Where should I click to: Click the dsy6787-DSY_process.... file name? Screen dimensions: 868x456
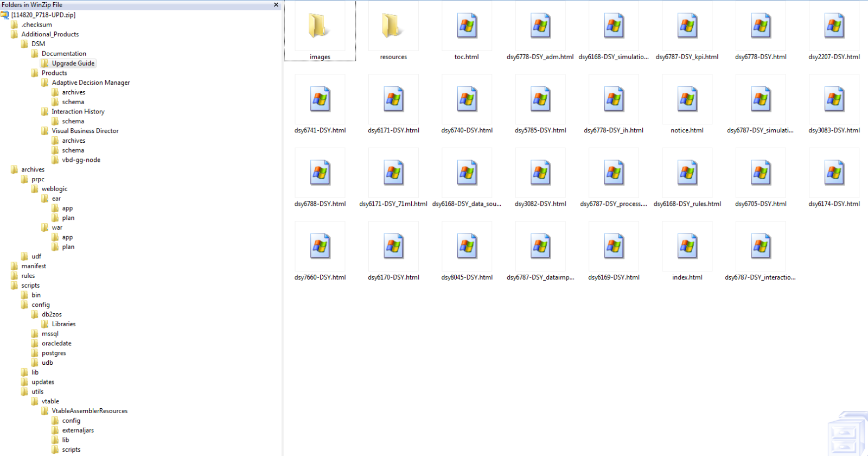point(614,204)
